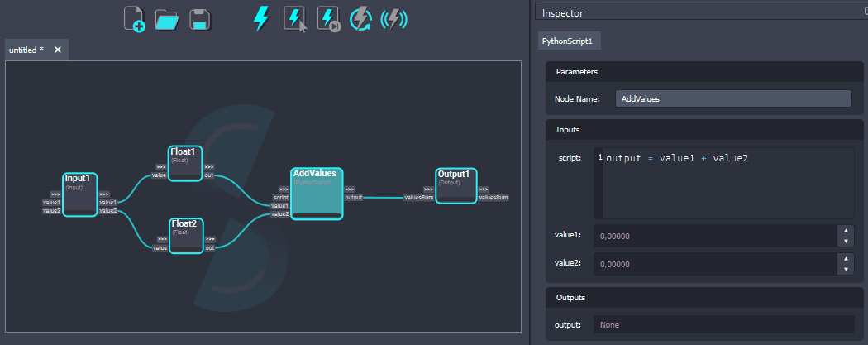Increase value1 with the up arrow
The width and height of the screenshot is (868, 345).
[x=845, y=231]
